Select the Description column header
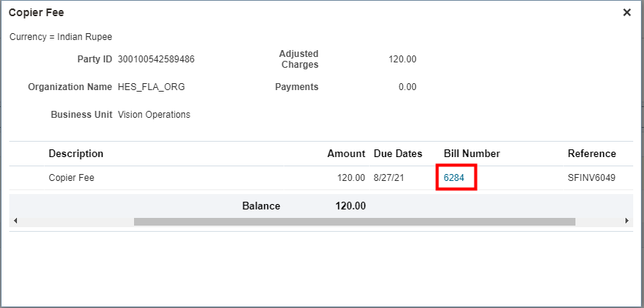This screenshot has width=644, height=308. [75, 153]
